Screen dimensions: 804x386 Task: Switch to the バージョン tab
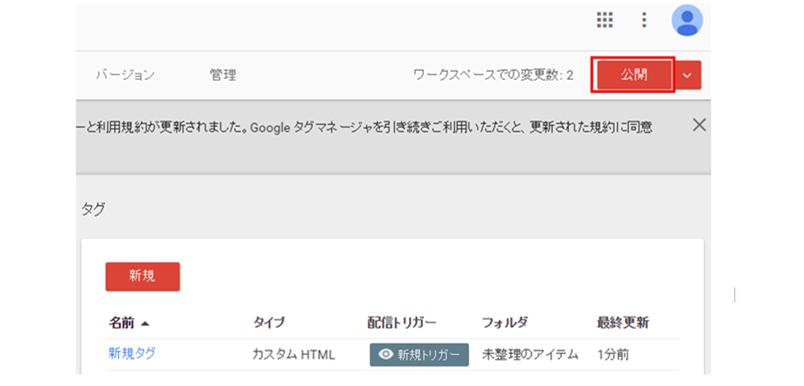(125, 75)
